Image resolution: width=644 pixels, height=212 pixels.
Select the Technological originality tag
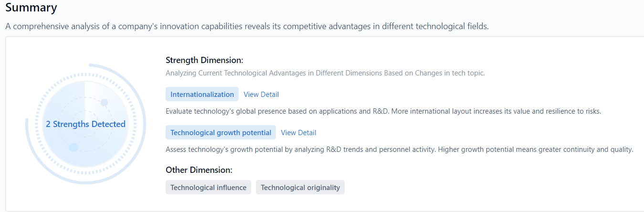[300, 188]
